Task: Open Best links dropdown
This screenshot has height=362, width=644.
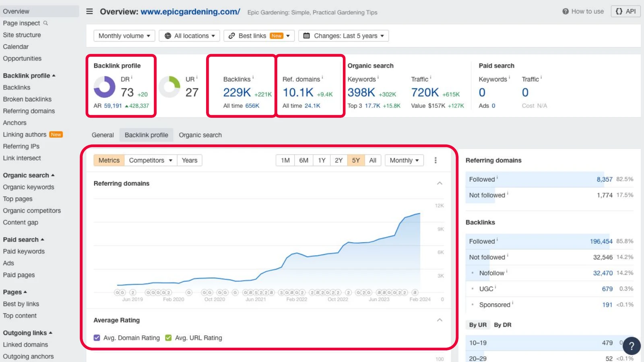Action: tap(259, 36)
